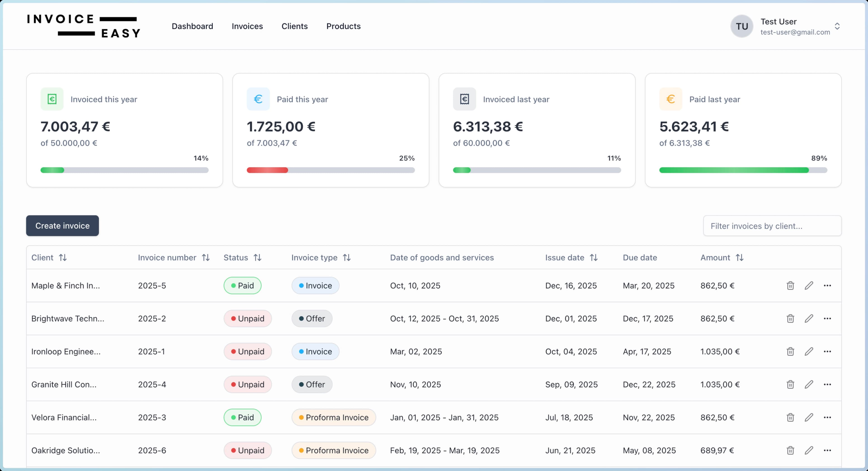868x471 pixels.
Task: Expand the Test User account menu
Action: point(838,26)
